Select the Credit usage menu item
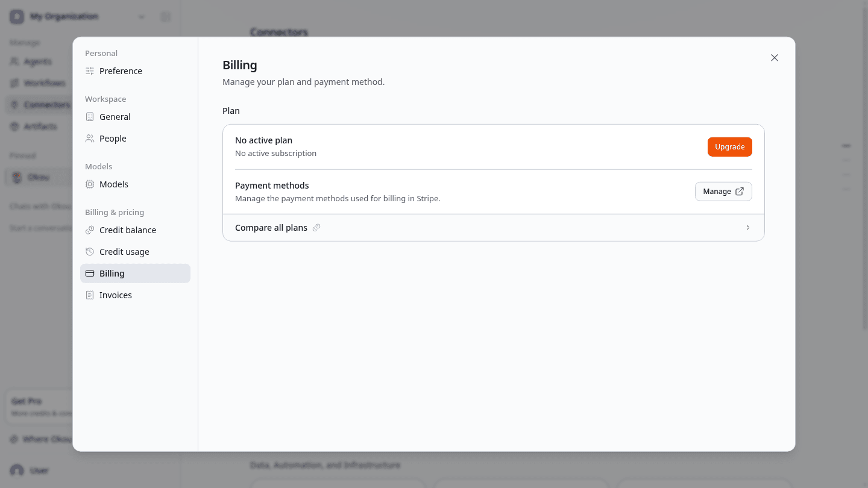Viewport: 868px width, 488px height. point(135,252)
